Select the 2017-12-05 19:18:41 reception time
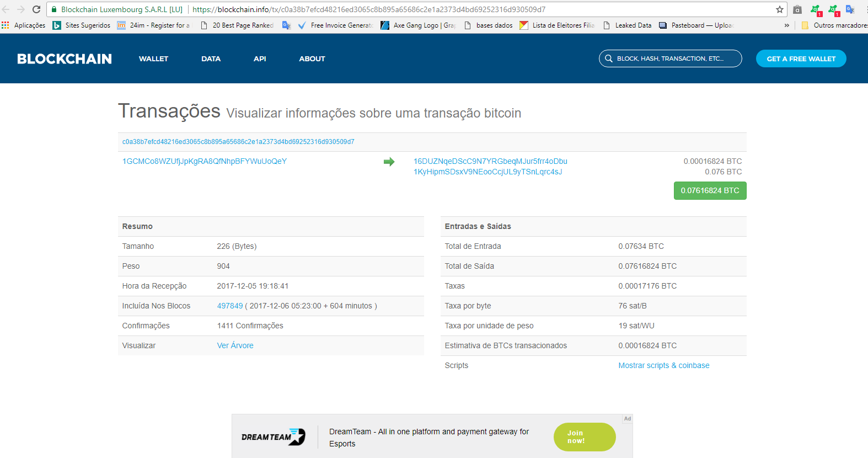The height and width of the screenshot is (458, 868). [x=253, y=286]
